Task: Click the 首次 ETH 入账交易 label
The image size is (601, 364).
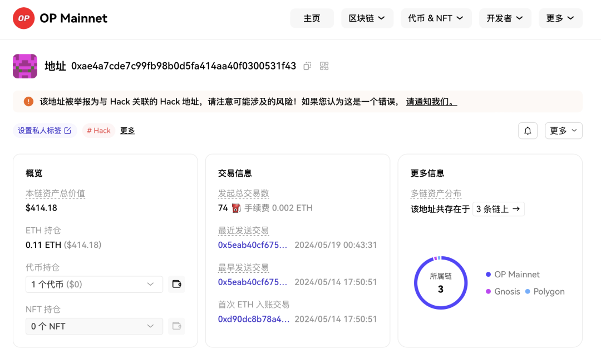Action: tap(254, 305)
